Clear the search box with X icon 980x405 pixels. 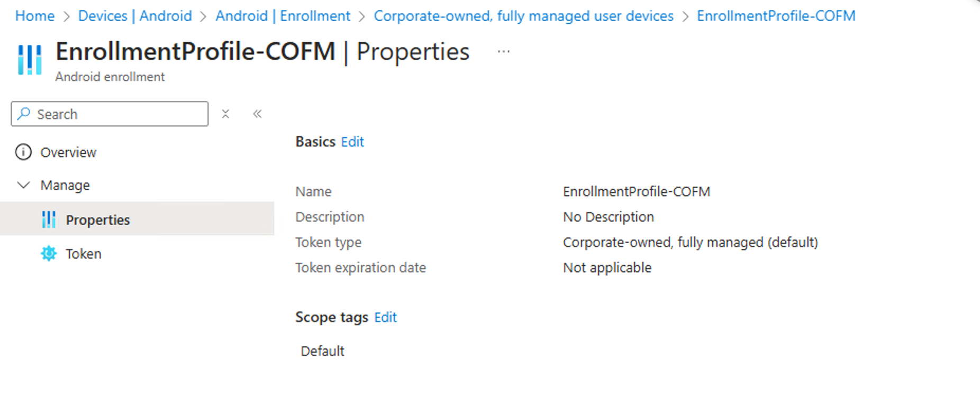225,114
